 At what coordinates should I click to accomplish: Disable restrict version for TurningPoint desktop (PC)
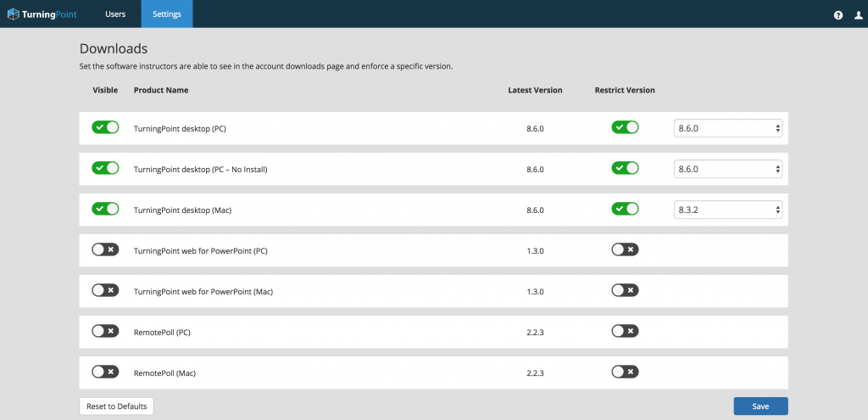(625, 127)
